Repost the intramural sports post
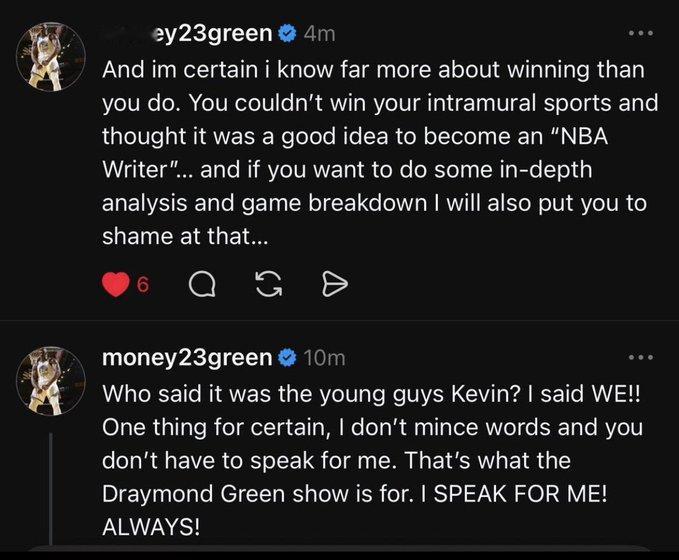679x560 pixels. pyautogui.click(x=269, y=285)
